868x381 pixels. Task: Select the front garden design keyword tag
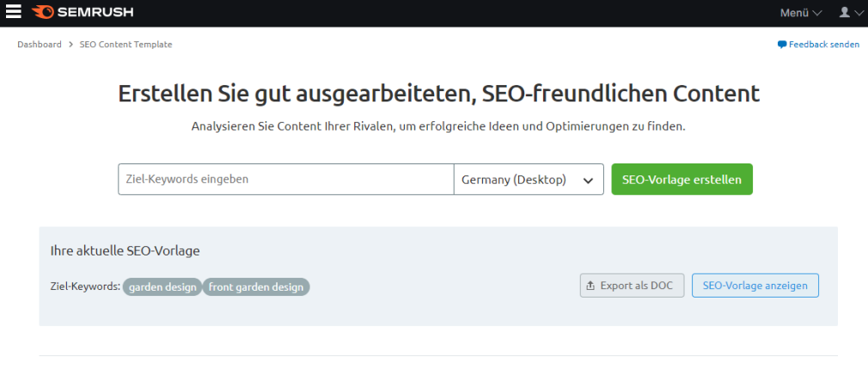click(256, 287)
